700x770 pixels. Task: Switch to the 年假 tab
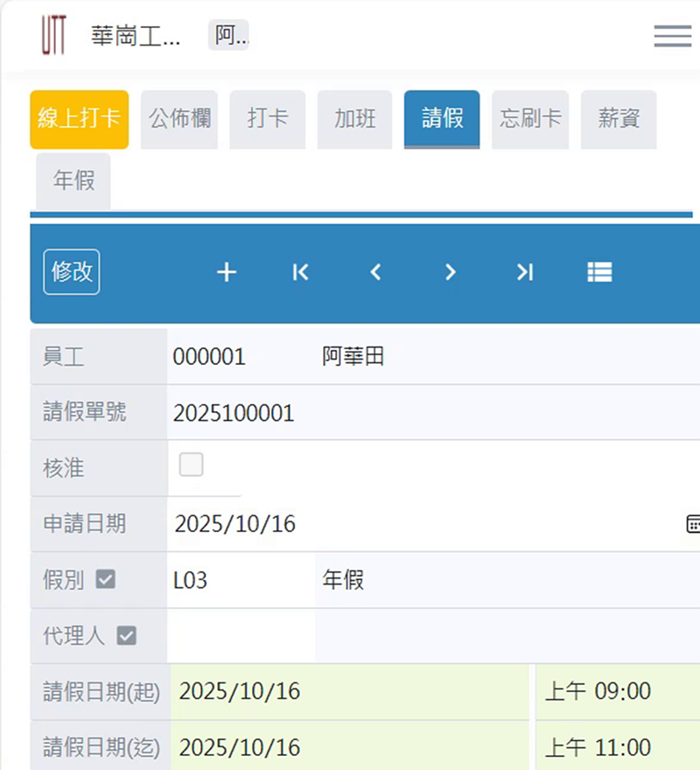click(73, 181)
